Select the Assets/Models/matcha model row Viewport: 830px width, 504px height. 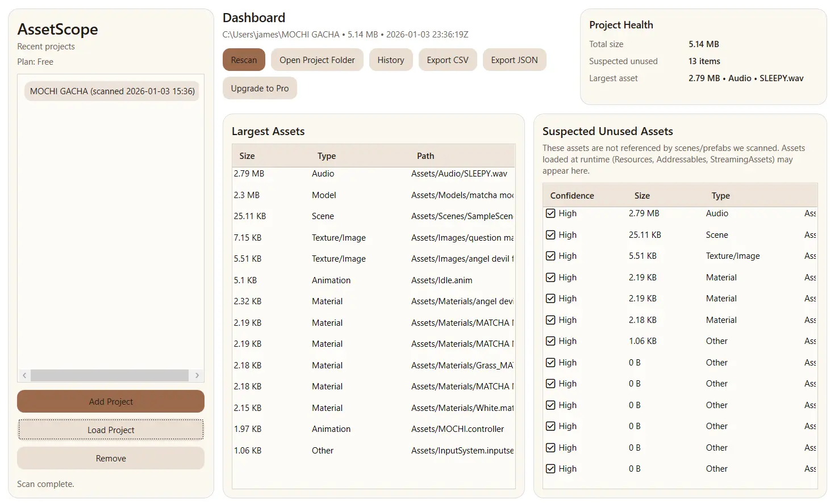[374, 195]
